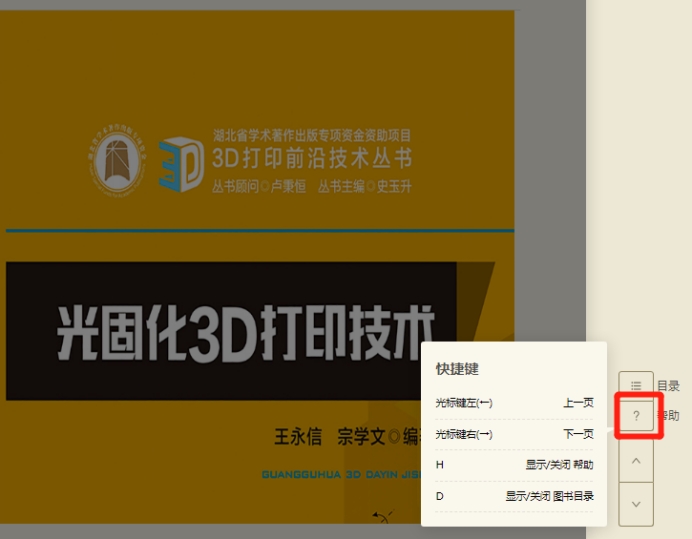
Task: Click the 目录 text label
Action: tap(668, 386)
